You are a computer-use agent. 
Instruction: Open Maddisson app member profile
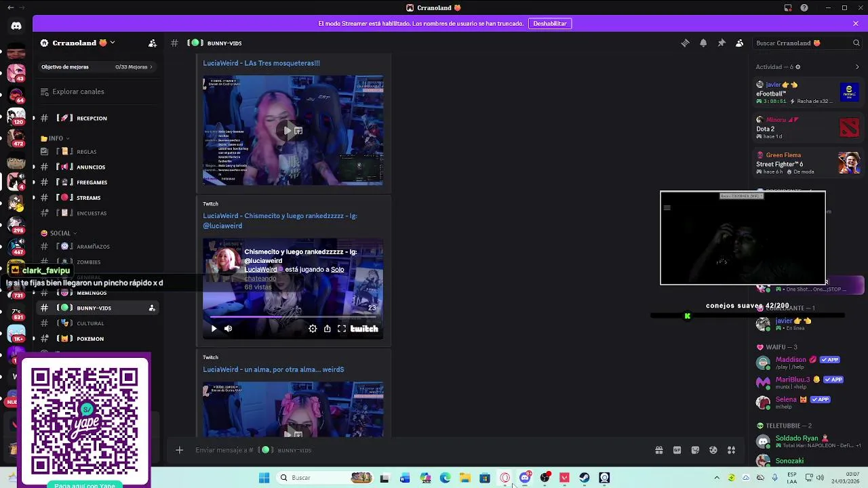807,363
